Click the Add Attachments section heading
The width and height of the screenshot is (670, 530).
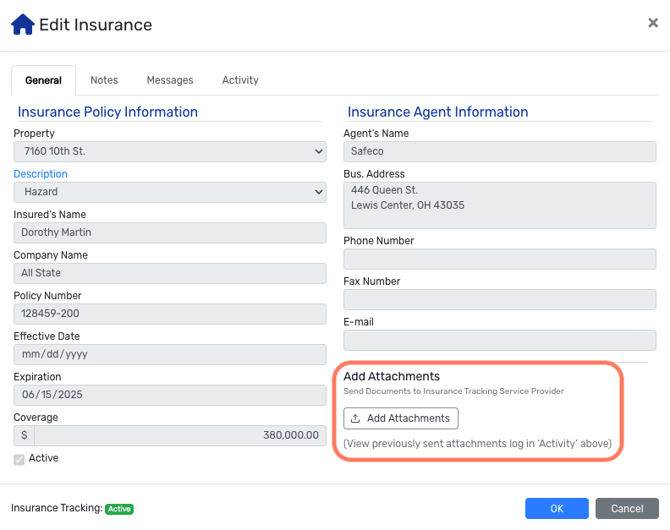click(x=391, y=377)
